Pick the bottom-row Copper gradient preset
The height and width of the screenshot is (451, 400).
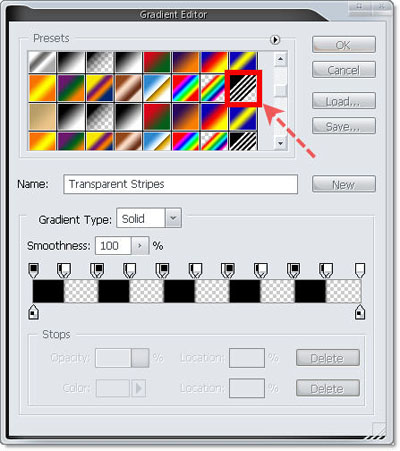tap(128, 141)
